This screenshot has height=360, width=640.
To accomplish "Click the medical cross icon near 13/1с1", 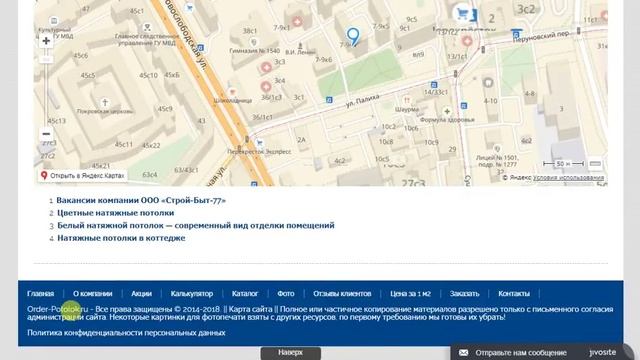I will click(467, 40).
